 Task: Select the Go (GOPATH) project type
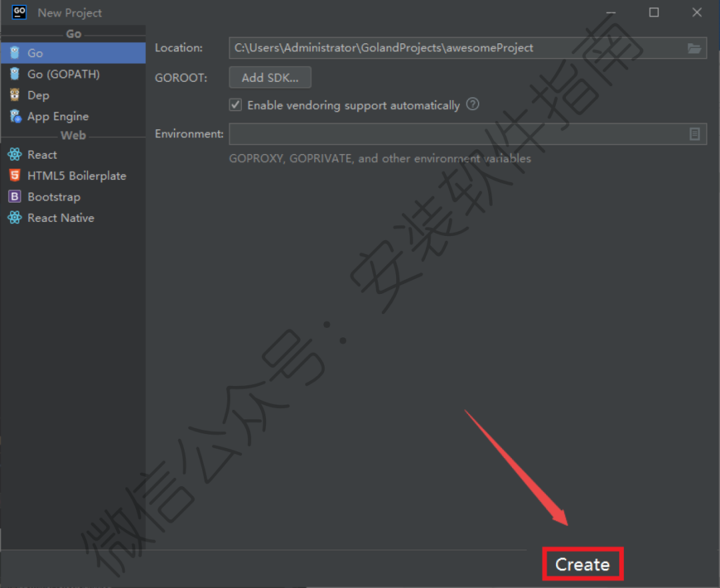coord(73,74)
